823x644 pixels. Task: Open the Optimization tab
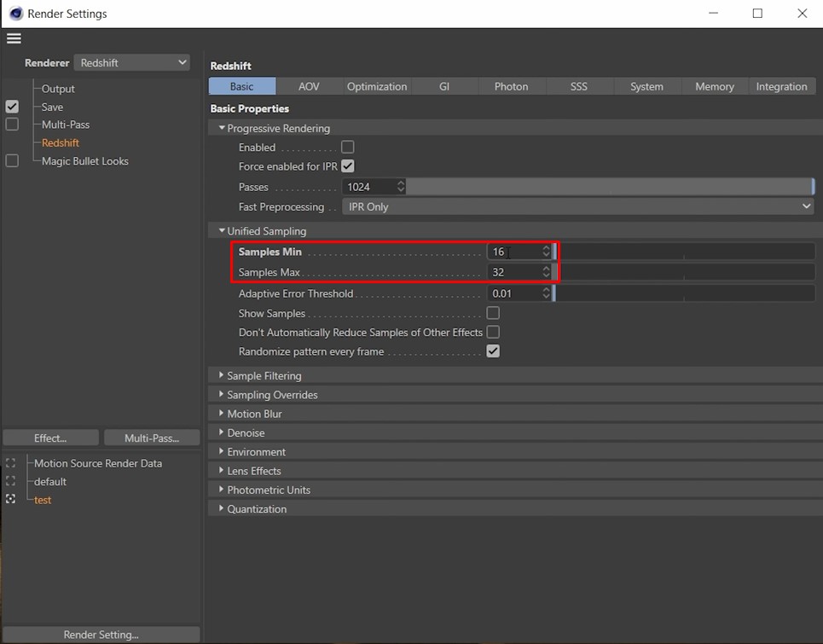click(377, 86)
